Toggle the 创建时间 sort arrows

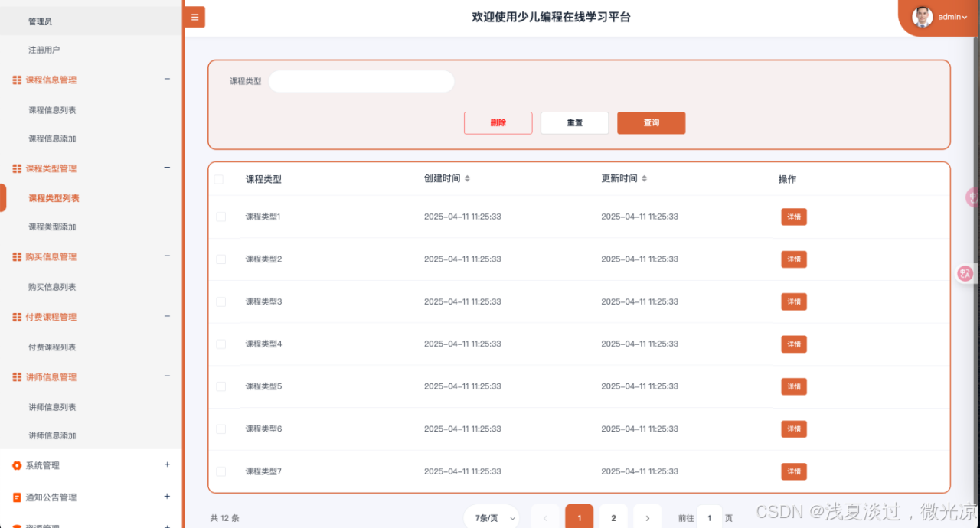(x=467, y=179)
